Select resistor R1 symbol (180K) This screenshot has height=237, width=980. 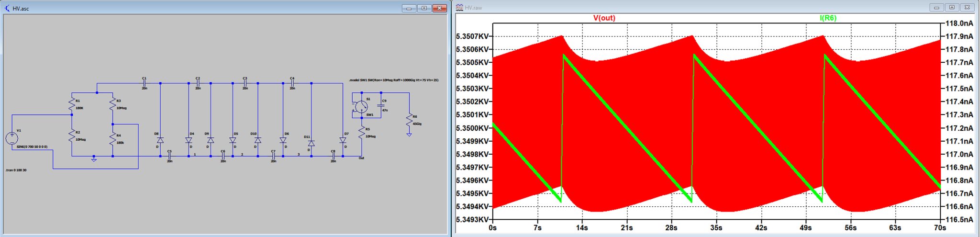[72, 103]
